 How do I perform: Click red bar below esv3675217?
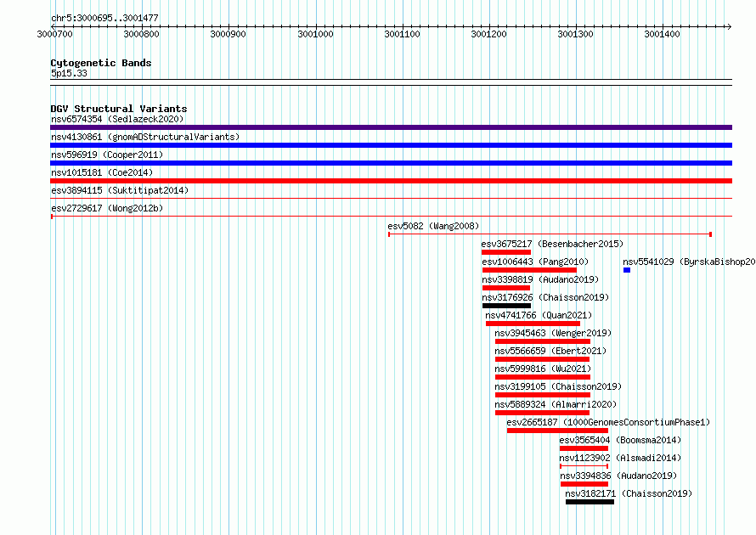pos(505,252)
